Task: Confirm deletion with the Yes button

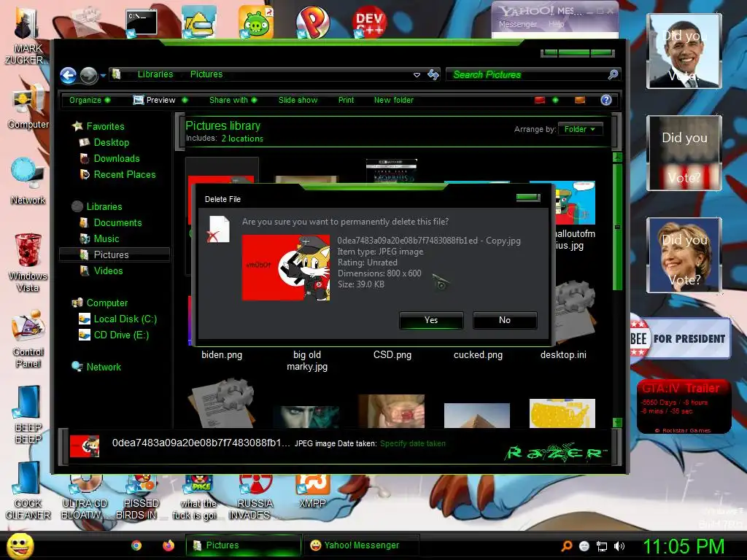Action: click(431, 320)
